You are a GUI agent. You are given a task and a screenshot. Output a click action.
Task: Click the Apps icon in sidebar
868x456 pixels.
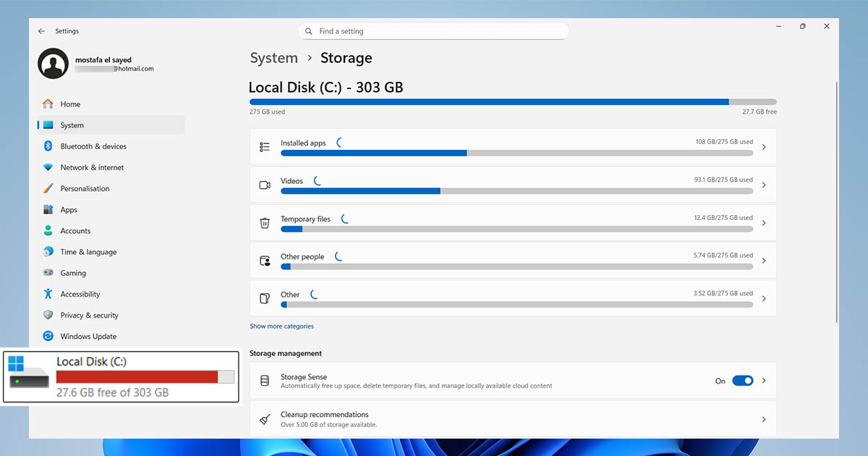click(x=48, y=210)
